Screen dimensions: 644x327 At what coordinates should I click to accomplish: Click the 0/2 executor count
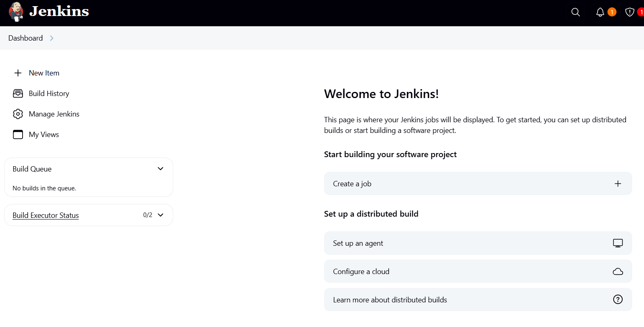(x=148, y=215)
